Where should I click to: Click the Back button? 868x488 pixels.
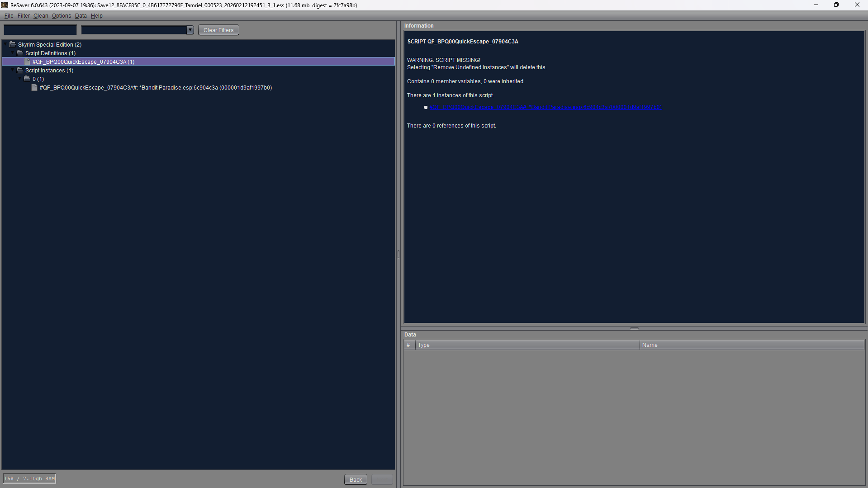click(356, 479)
